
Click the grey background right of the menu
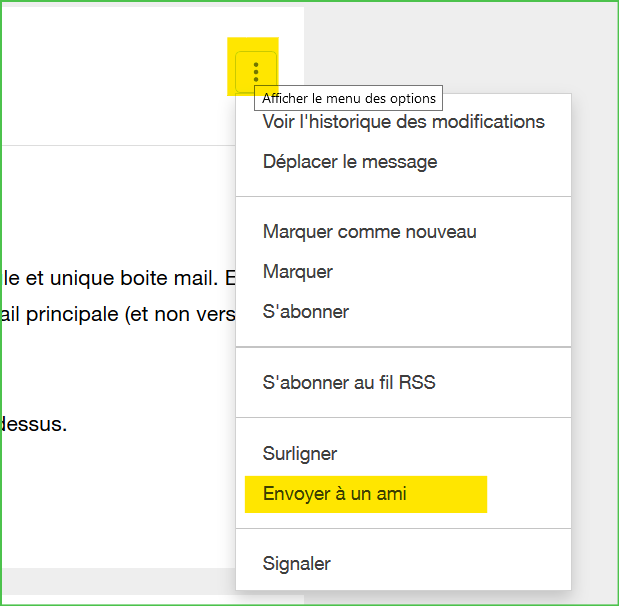pyautogui.click(x=595, y=300)
